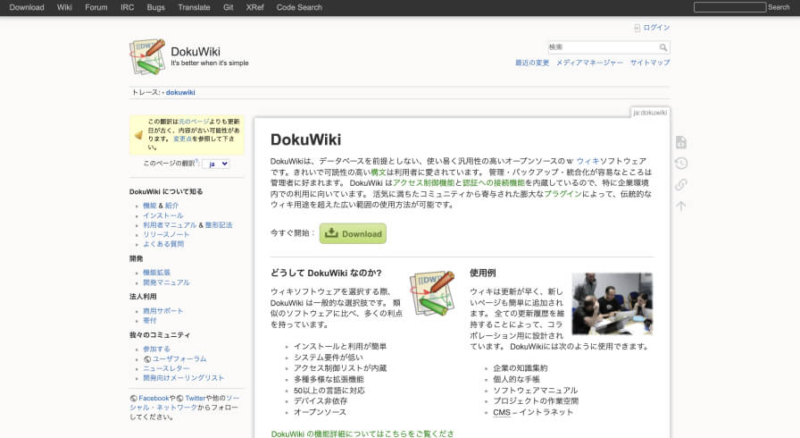Click the magnifier icon in search box
This screenshot has height=438, width=800.
point(663,47)
